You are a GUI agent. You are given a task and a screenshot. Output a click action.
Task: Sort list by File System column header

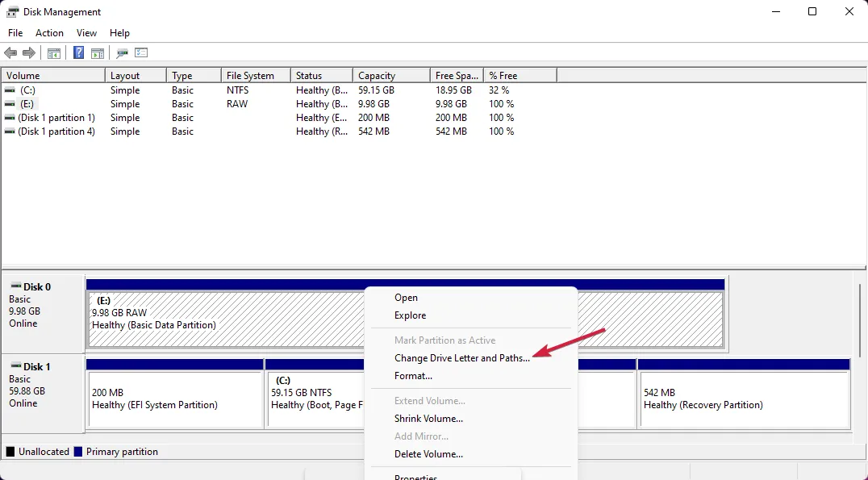254,76
